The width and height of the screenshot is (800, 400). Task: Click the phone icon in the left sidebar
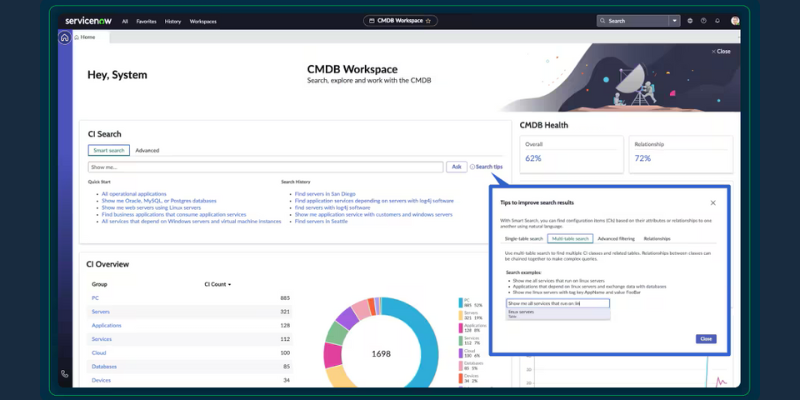[x=65, y=374]
